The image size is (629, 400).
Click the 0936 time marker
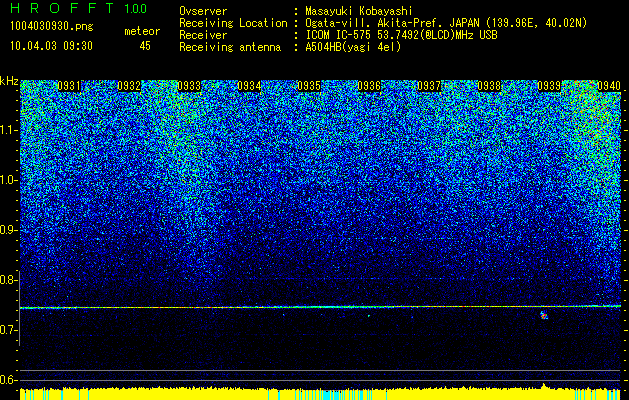click(369, 86)
